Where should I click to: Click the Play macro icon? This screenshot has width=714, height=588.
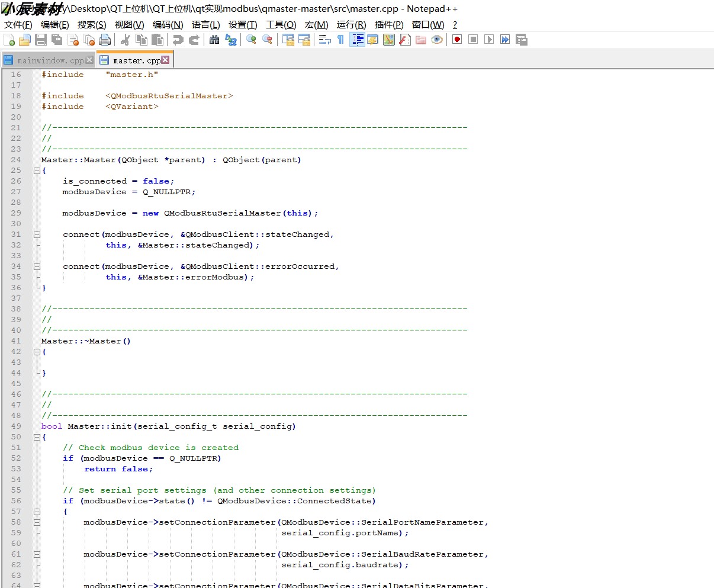pyautogui.click(x=489, y=40)
